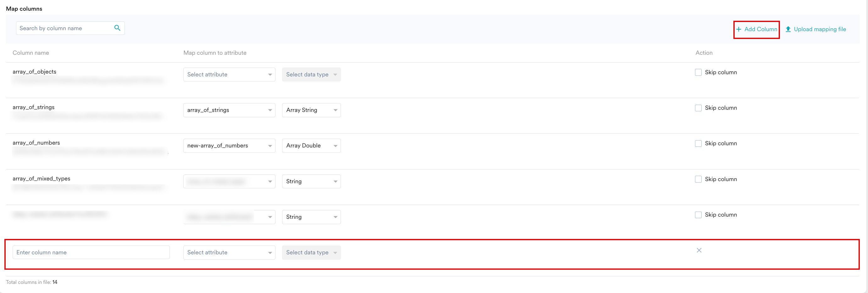Click the plus icon beside Add Column
The image size is (868, 293).
[738, 29]
